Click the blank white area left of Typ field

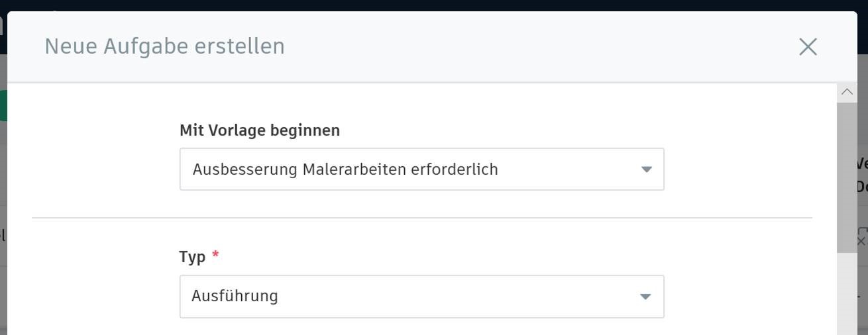[x=99, y=297]
